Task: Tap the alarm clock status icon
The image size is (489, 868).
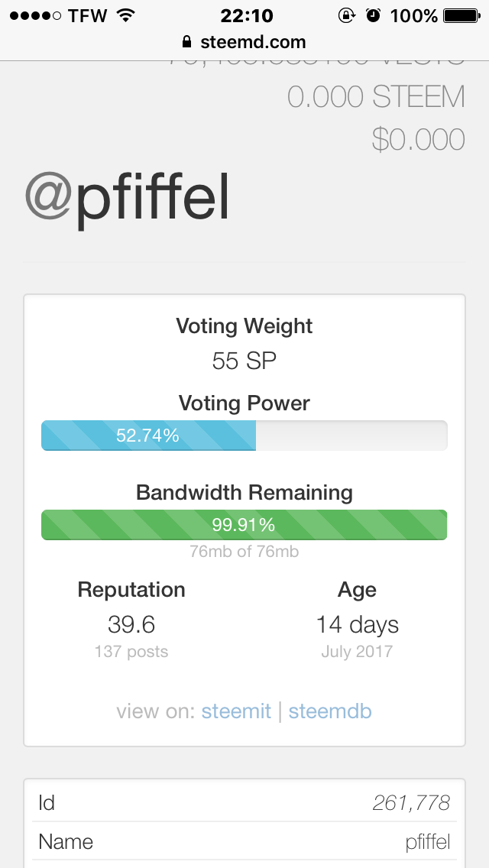Action: [374, 15]
